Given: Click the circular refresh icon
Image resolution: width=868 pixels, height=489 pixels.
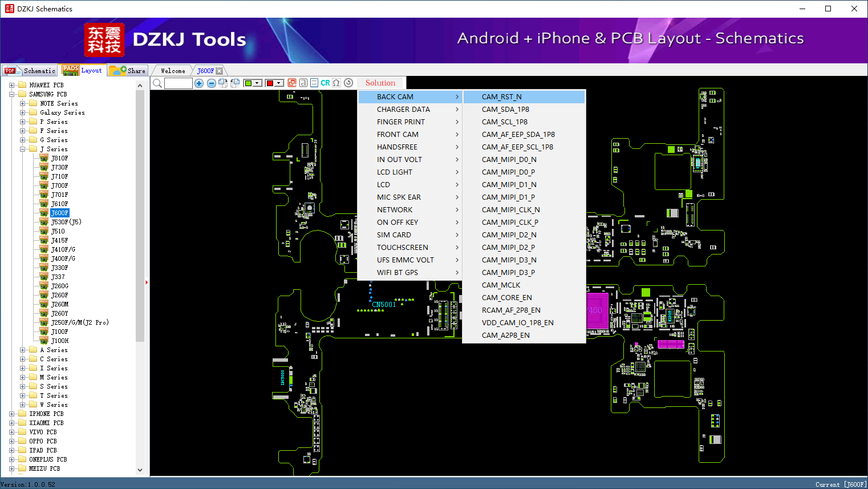Looking at the screenshot, I should pyautogui.click(x=348, y=83).
